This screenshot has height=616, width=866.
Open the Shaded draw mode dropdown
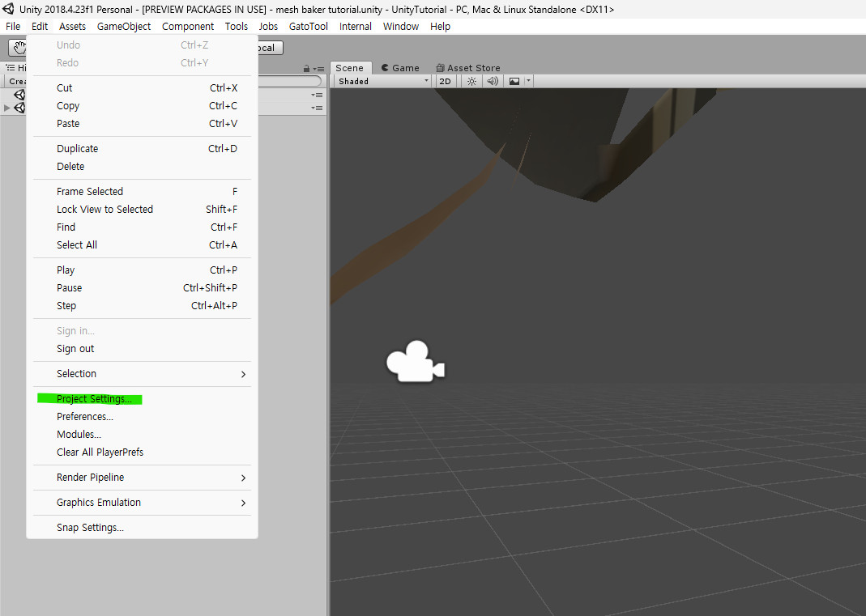tap(382, 82)
